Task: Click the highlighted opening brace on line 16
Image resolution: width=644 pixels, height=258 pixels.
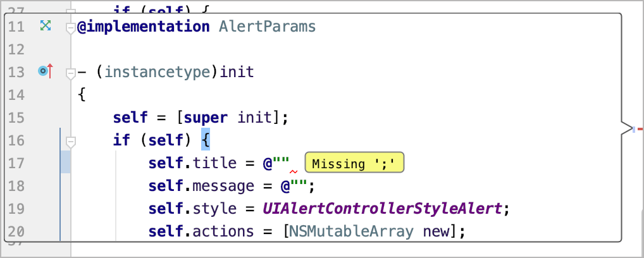Action: [206, 140]
